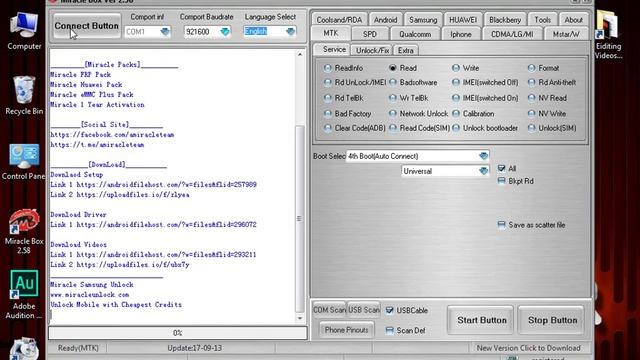Select the Calibration option

click(473, 113)
